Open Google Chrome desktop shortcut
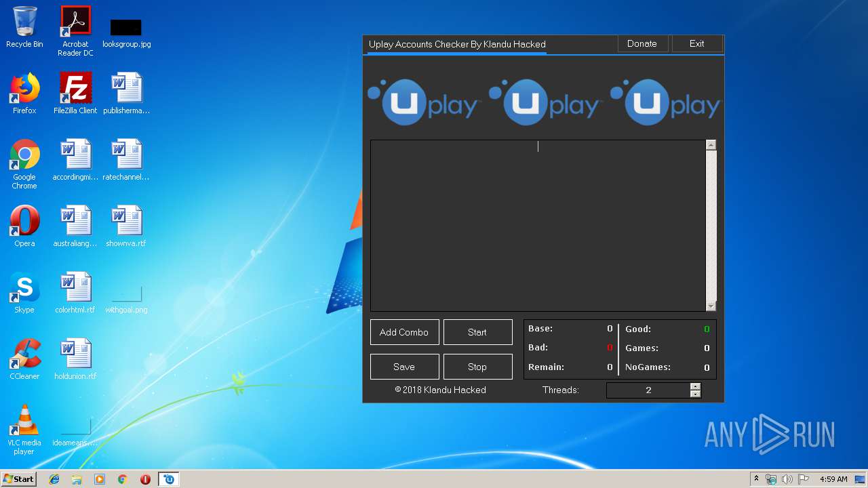This screenshot has height=488, width=868. click(x=24, y=164)
